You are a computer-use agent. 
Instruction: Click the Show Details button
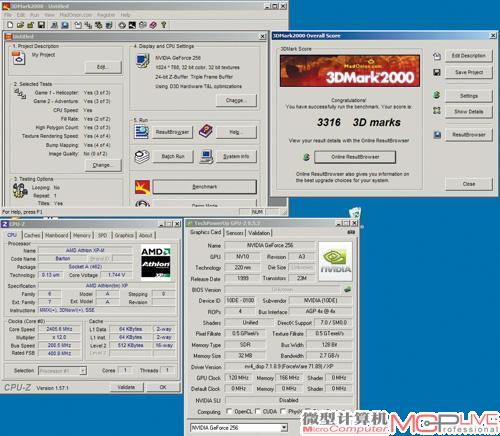[469, 111]
